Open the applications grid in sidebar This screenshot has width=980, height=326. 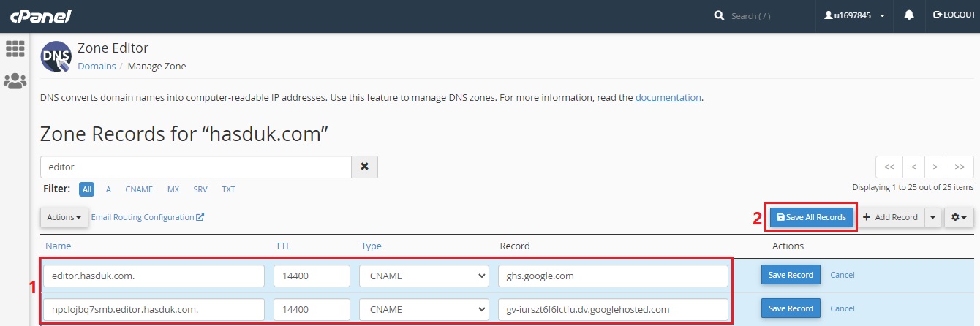tap(15, 49)
